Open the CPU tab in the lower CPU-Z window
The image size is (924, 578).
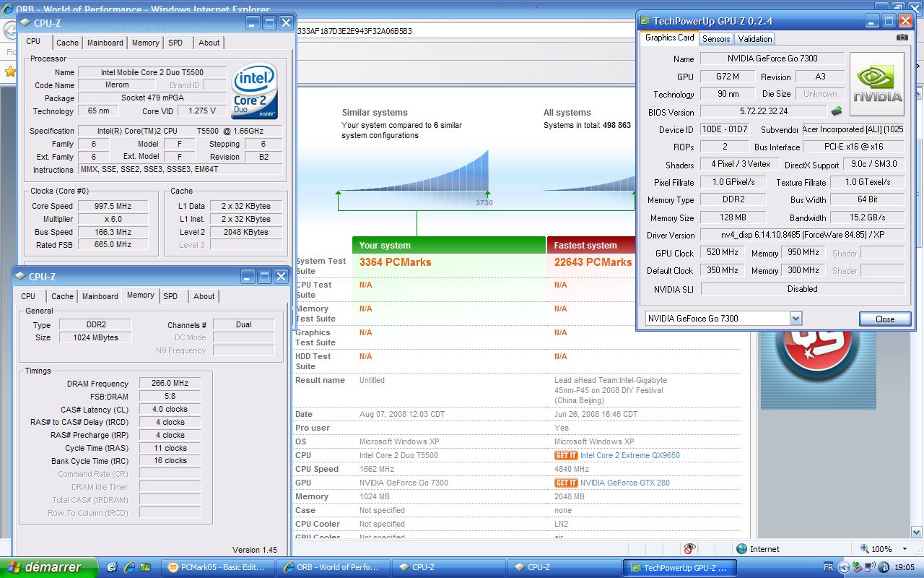tap(28, 296)
